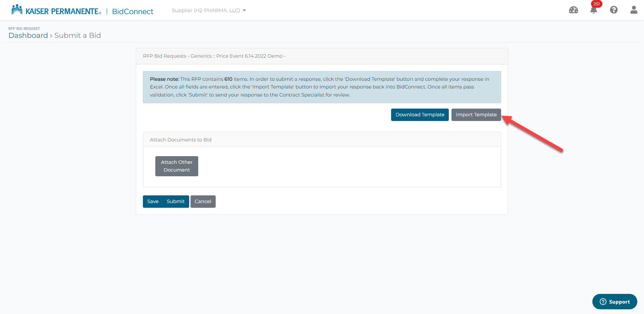The width and height of the screenshot is (644, 314).
Task: Select the Submit a Bid breadcrumb
Action: click(77, 35)
